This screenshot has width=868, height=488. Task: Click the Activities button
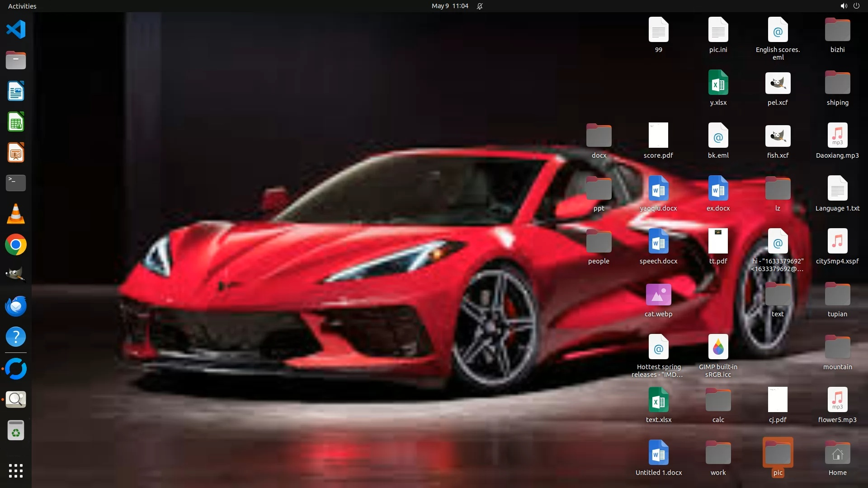click(22, 6)
